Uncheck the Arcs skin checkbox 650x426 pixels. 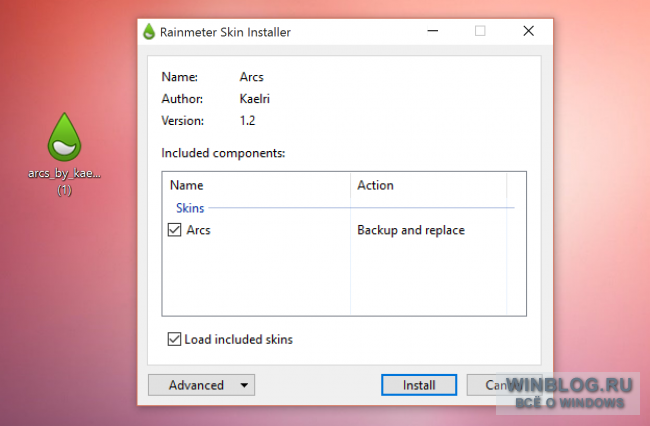tap(175, 230)
